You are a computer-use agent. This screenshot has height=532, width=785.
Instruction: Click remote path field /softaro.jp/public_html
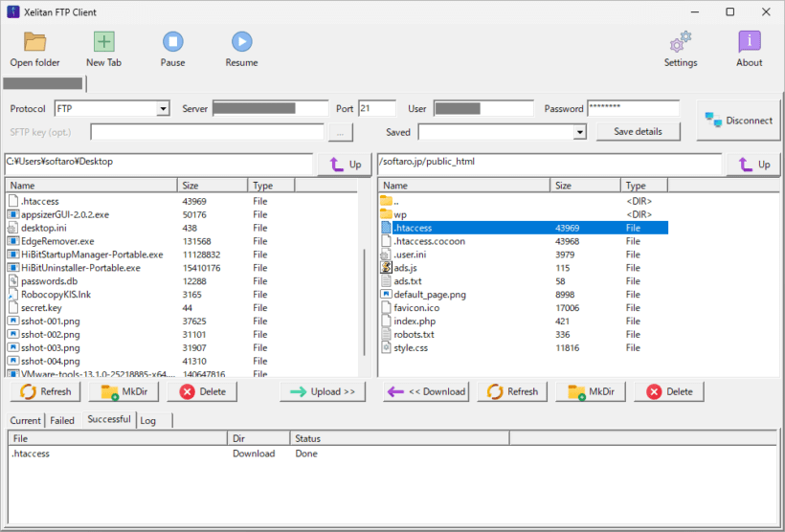549,164
